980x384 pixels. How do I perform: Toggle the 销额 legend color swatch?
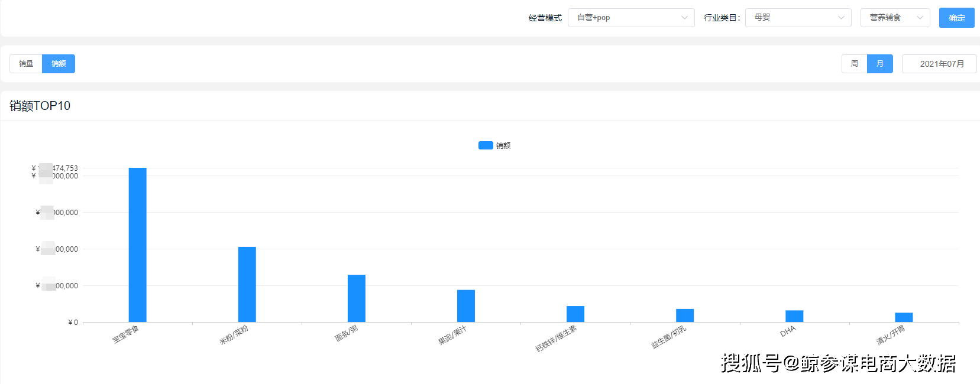[x=486, y=145]
